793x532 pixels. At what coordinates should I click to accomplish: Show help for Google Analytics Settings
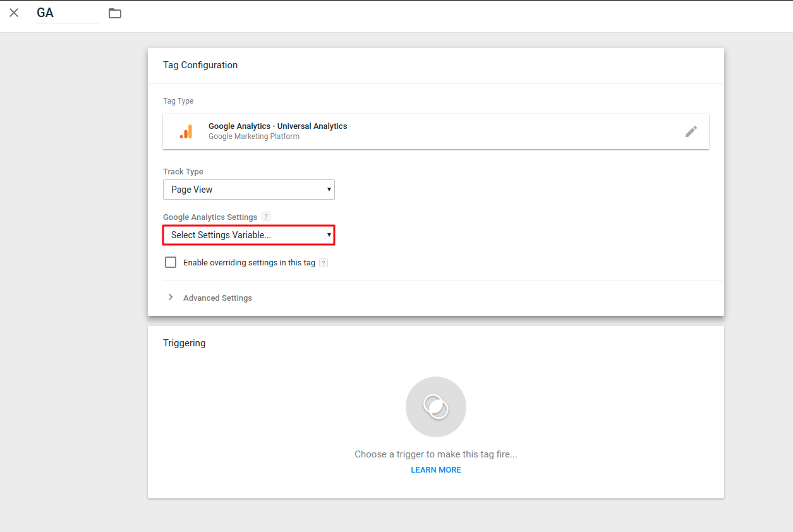tap(266, 216)
